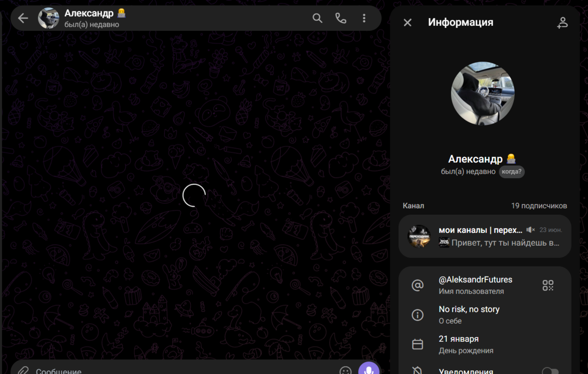Add Александр to contacts icon

562,22
